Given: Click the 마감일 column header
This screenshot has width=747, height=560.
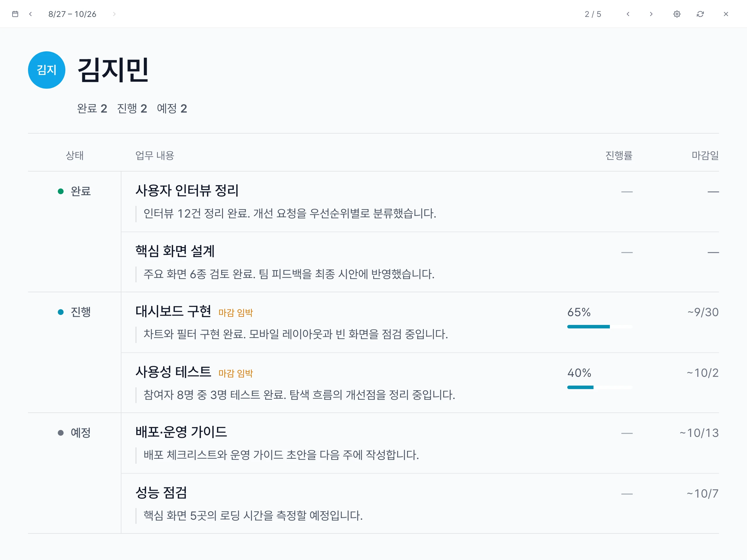Looking at the screenshot, I should click(705, 155).
